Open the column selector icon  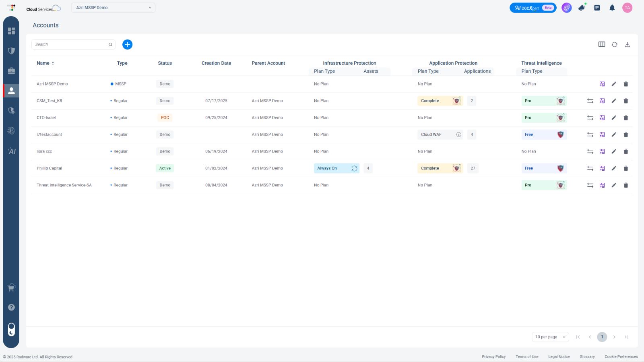(602, 44)
